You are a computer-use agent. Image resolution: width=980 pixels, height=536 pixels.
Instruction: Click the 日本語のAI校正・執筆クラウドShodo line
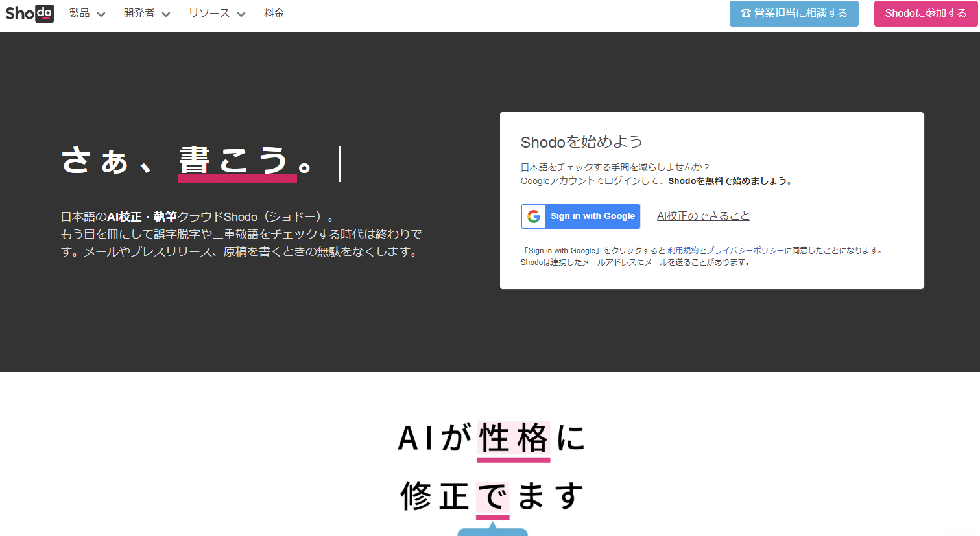pyautogui.click(x=197, y=217)
